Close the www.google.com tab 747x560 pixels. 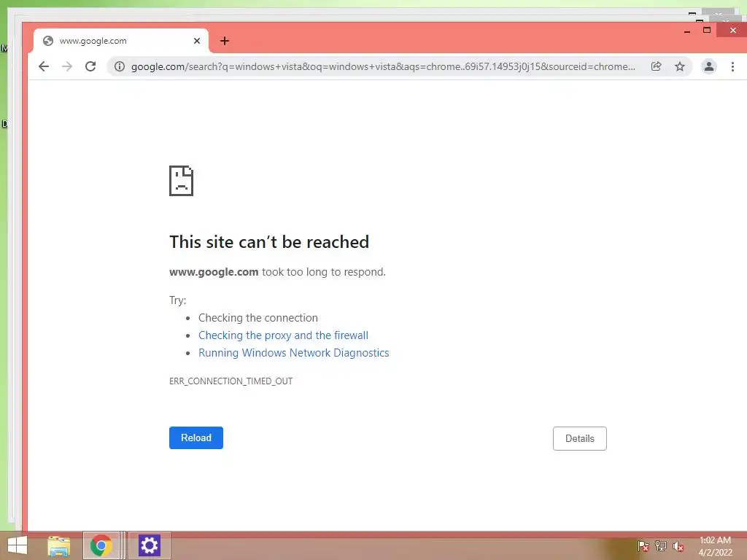point(197,41)
